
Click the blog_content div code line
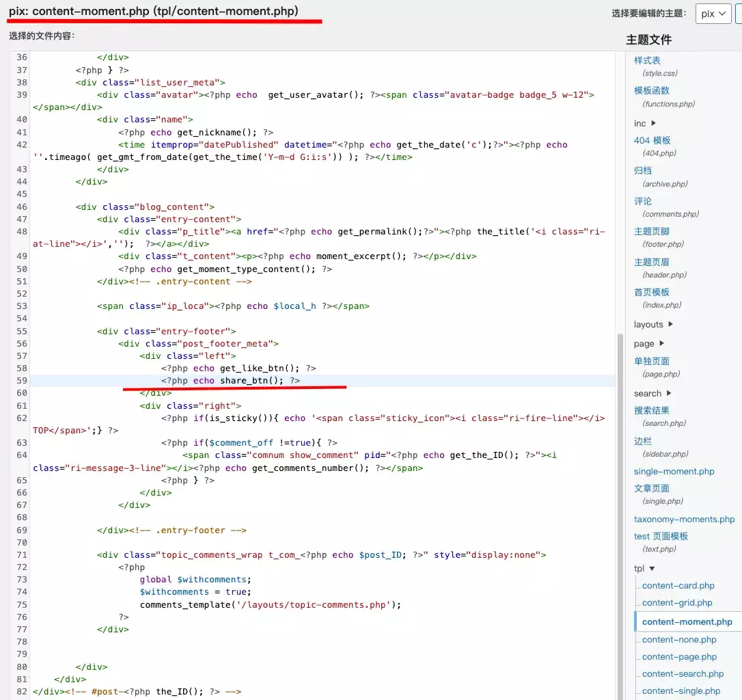coord(145,206)
